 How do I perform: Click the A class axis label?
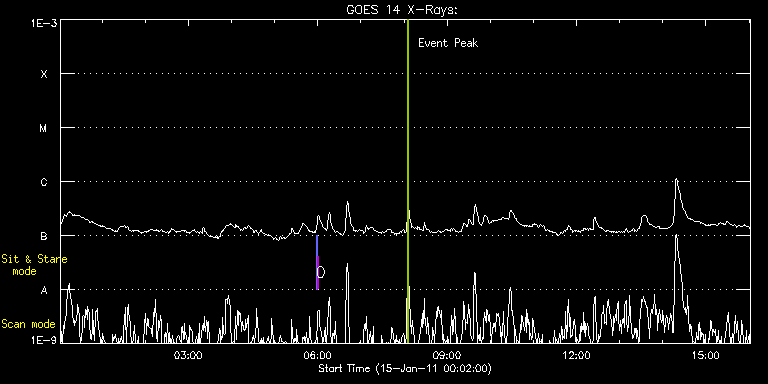tap(44, 290)
